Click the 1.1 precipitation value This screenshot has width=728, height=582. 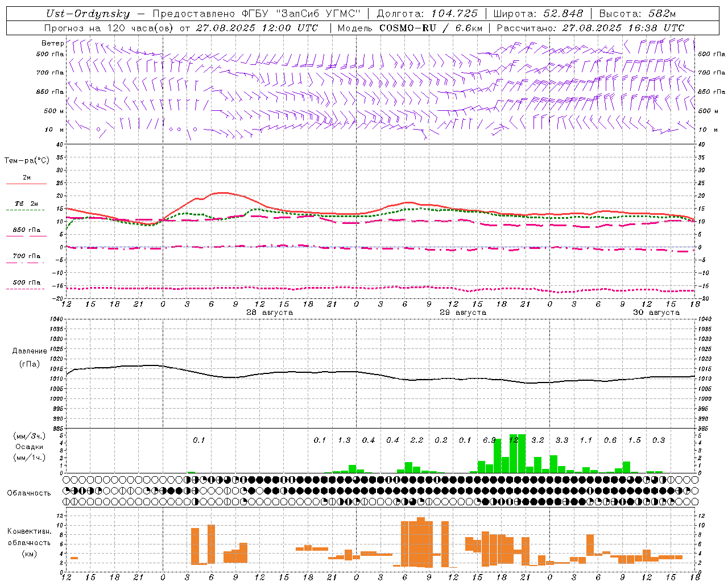pos(586,440)
